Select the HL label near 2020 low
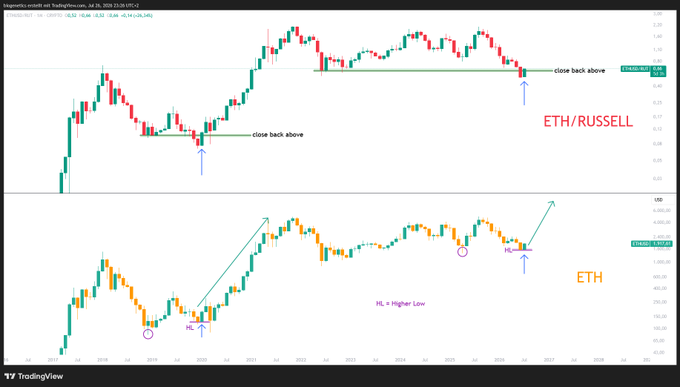The height and width of the screenshot is (387, 680). tap(190, 328)
